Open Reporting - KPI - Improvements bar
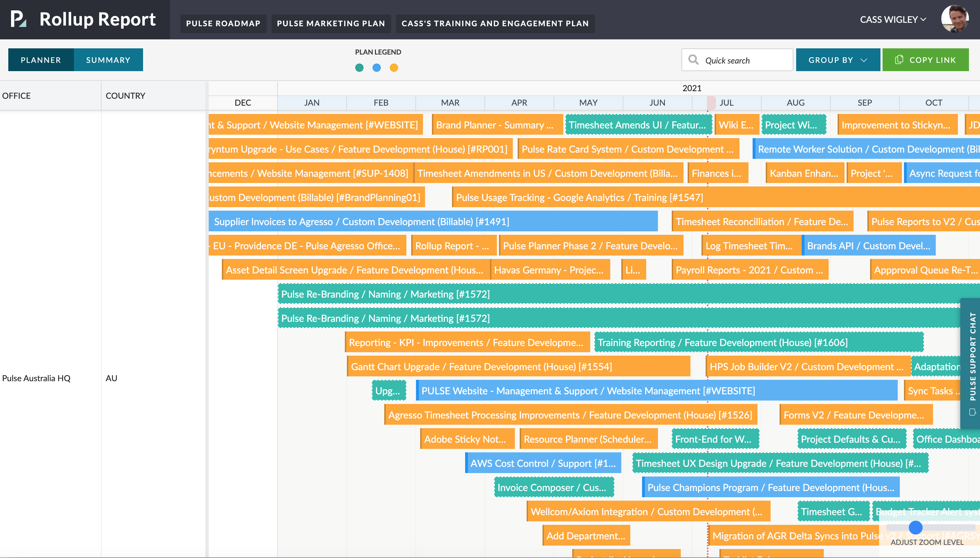Viewport: 980px width, 558px height. [468, 342]
